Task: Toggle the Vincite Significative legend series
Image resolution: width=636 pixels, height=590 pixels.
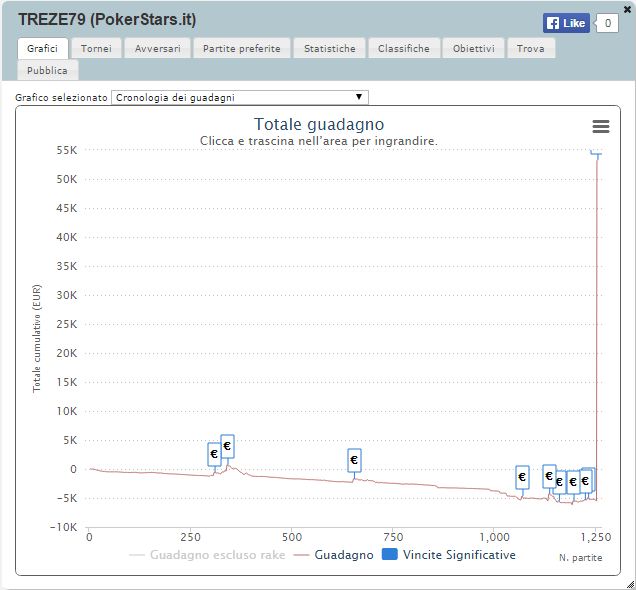Action: (x=449, y=555)
